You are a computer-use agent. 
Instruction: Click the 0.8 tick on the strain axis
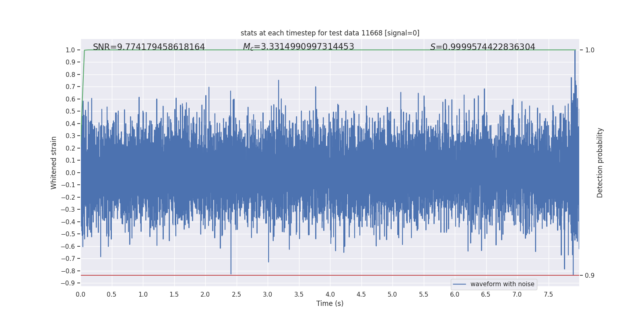[70, 74]
